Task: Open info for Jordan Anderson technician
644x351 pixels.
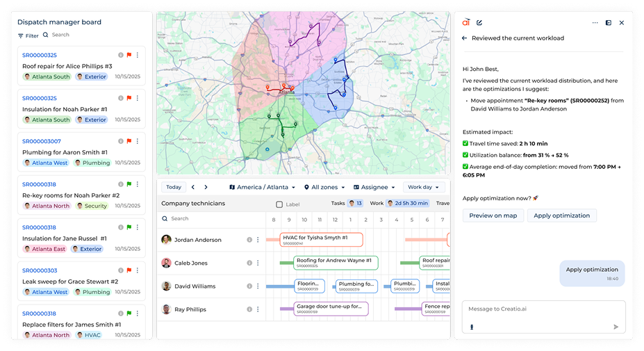Action: point(249,240)
